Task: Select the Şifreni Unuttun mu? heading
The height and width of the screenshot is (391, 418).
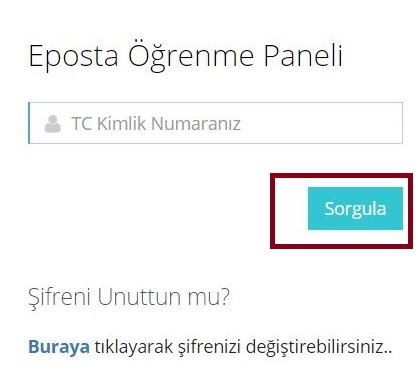Action: [129, 297]
